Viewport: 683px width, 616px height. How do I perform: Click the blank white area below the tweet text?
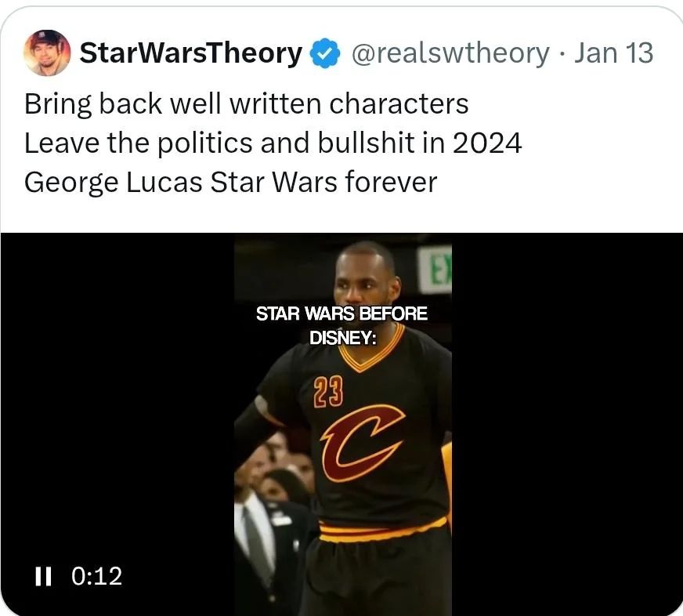(x=341, y=215)
